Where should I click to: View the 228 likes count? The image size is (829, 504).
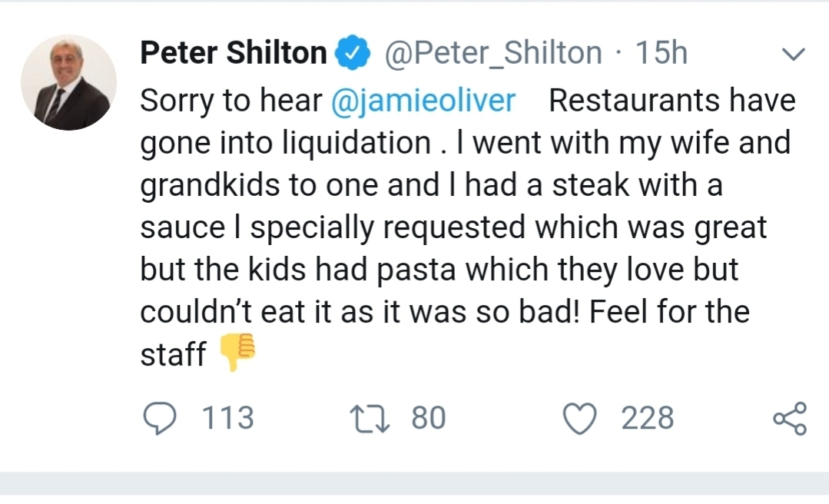coord(647,418)
